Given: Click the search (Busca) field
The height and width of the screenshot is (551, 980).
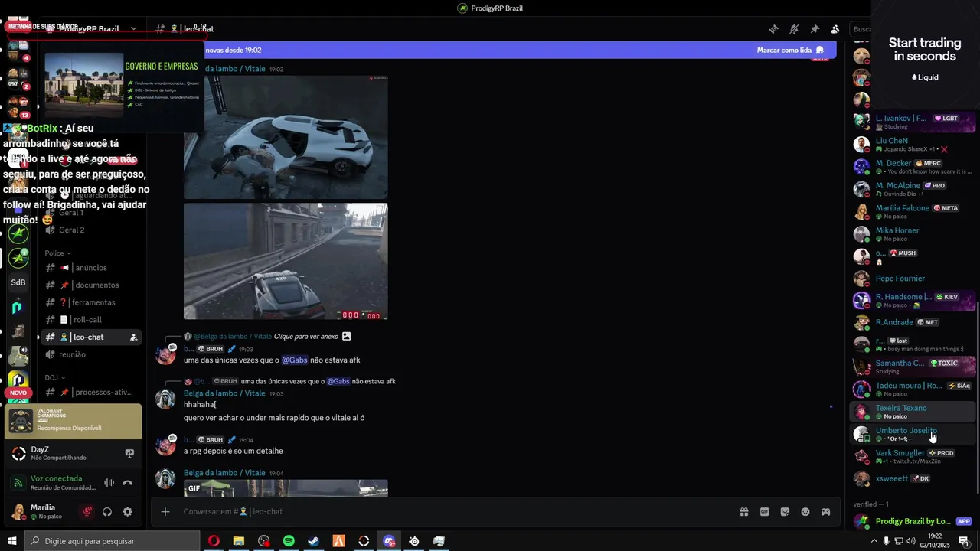Looking at the screenshot, I should (861, 29).
